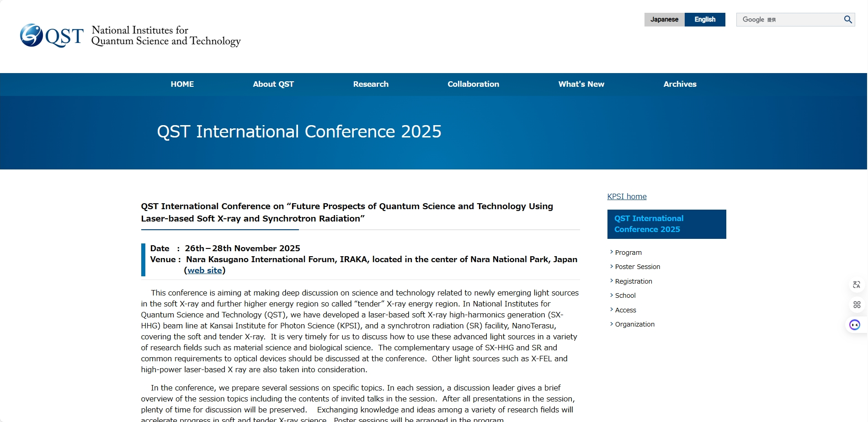Open the AI assistant face icon
Image resolution: width=868 pixels, height=422 pixels.
tap(854, 325)
